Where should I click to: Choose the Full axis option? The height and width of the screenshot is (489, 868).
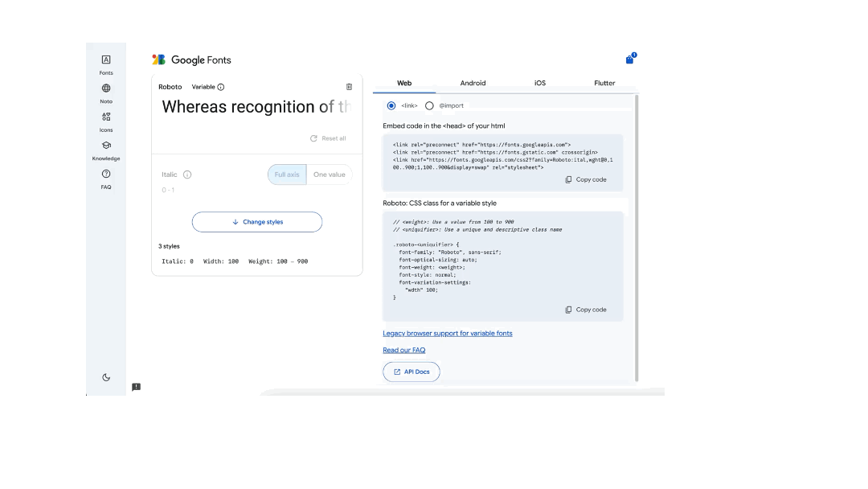point(287,175)
